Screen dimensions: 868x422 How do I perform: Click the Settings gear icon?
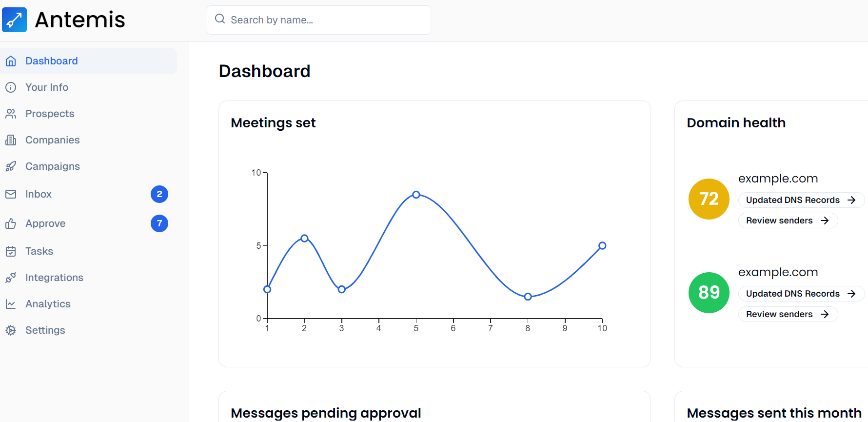11,330
